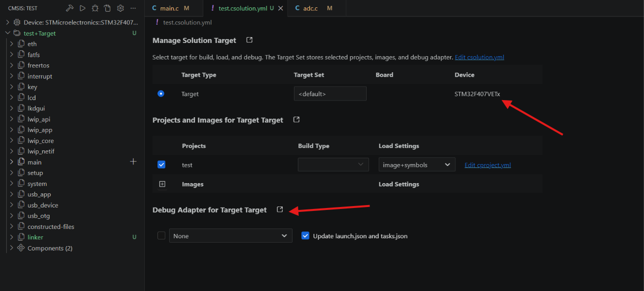Click the CMSIS: TEST panel title

click(23, 8)
